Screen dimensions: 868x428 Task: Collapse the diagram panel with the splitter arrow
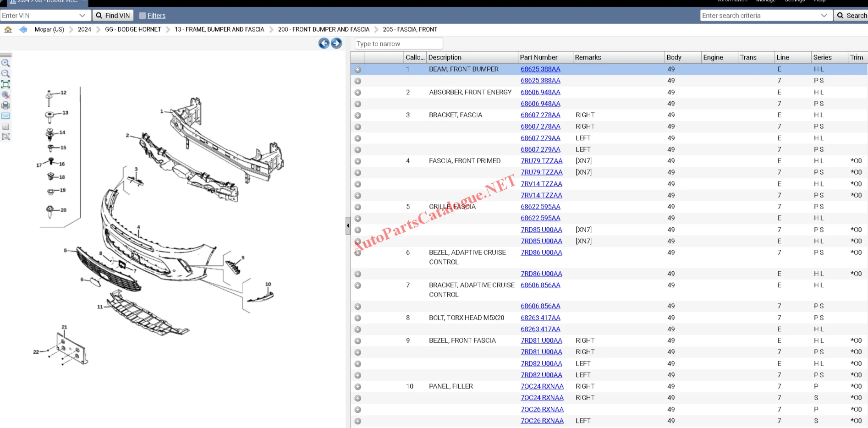pos(348,225)
